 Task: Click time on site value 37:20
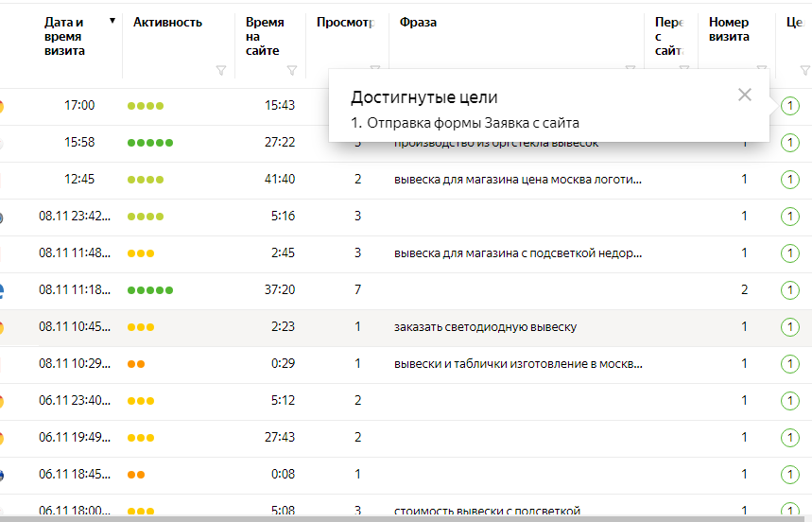[x=280, y=289]
